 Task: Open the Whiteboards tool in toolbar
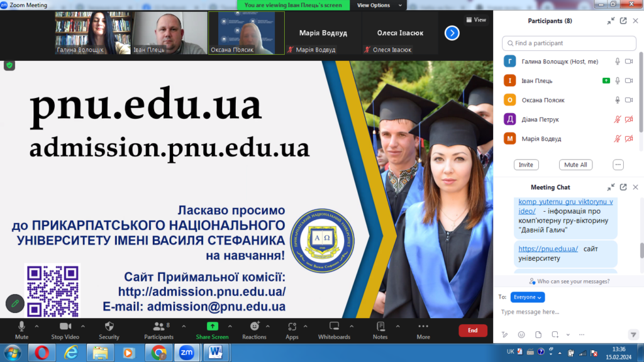click(x=334, y=327)
